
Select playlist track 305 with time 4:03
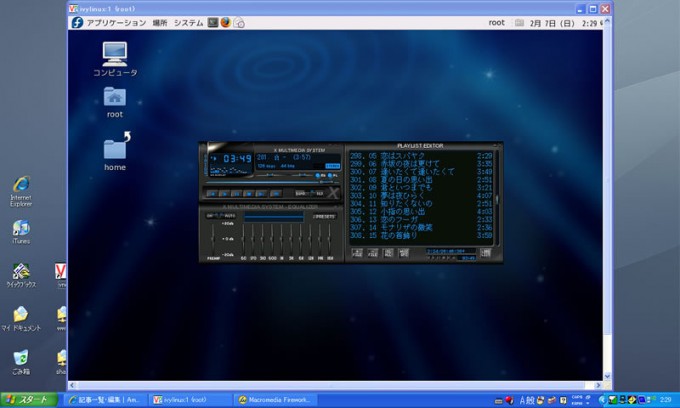(421, 212)
